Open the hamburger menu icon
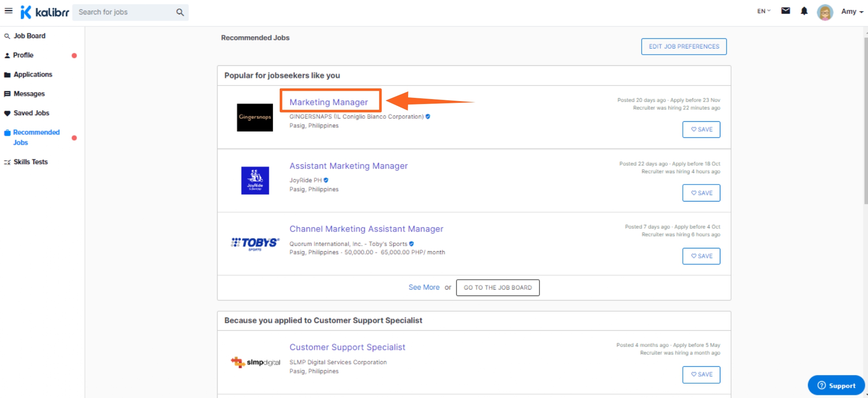 [8, 11]
